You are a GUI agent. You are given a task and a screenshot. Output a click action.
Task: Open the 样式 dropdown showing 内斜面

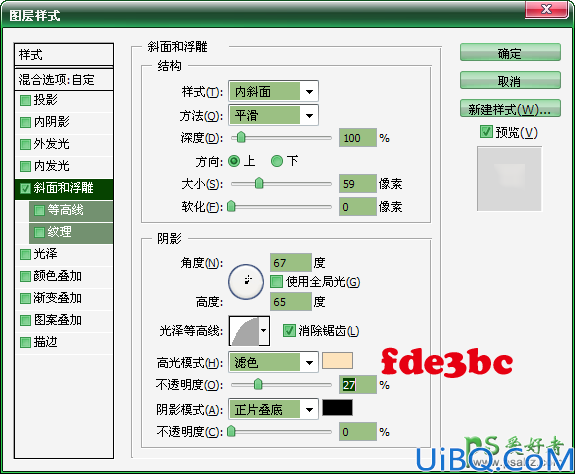(x=273, y=91)
